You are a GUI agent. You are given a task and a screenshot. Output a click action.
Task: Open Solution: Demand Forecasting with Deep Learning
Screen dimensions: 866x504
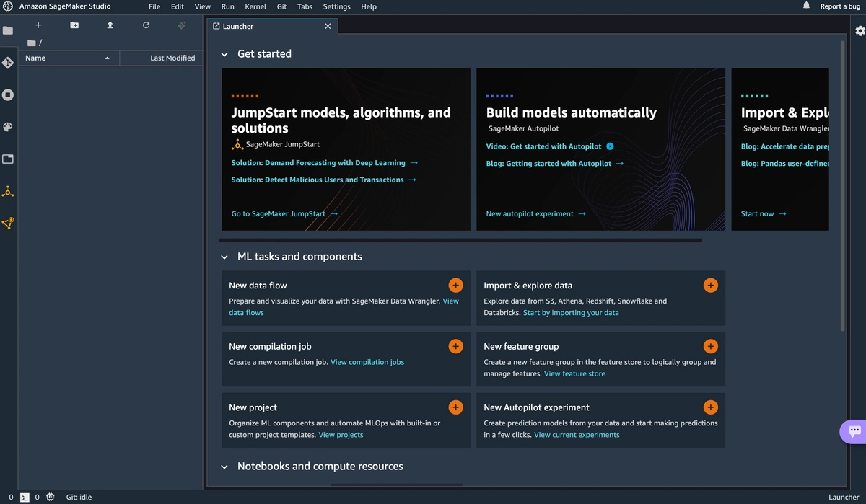click(324, 163)
